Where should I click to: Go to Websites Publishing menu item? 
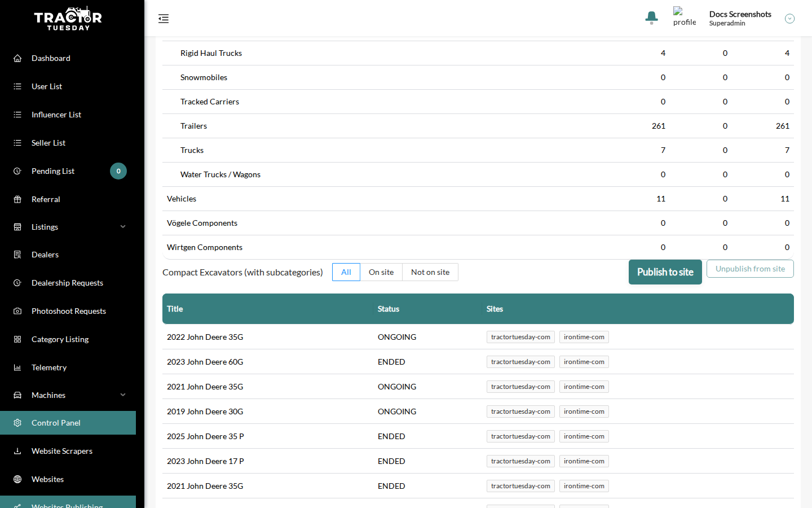point(68,502)
